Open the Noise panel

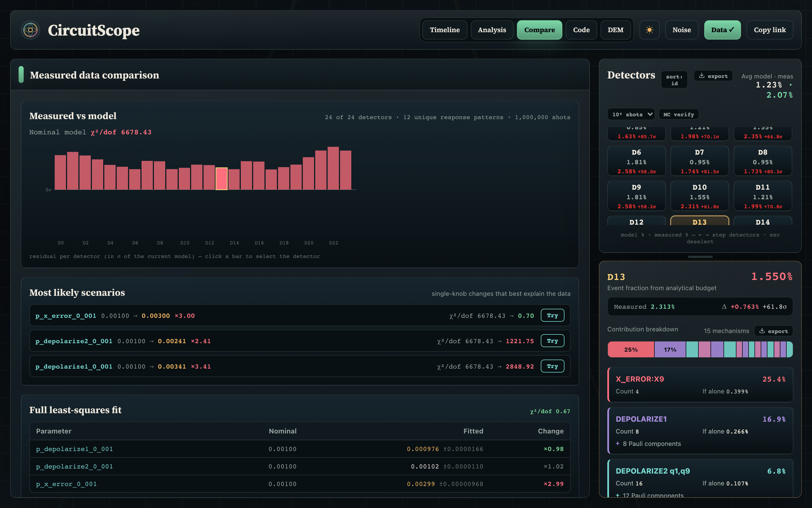pos(681,30)
